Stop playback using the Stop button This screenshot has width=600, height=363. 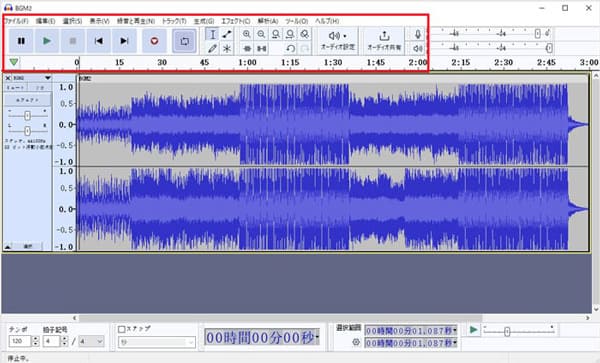pos(72,41)
